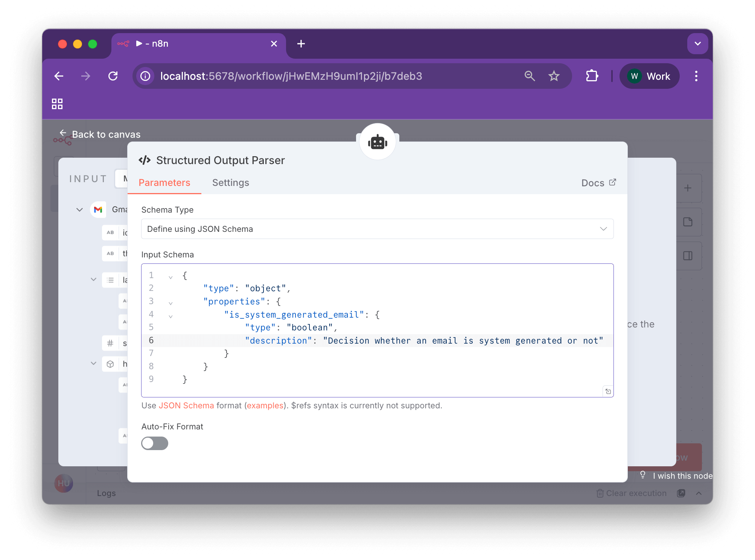Fold the properties block at line 3
Viewport: 755px width, 560px height.
tap(170, 303)
